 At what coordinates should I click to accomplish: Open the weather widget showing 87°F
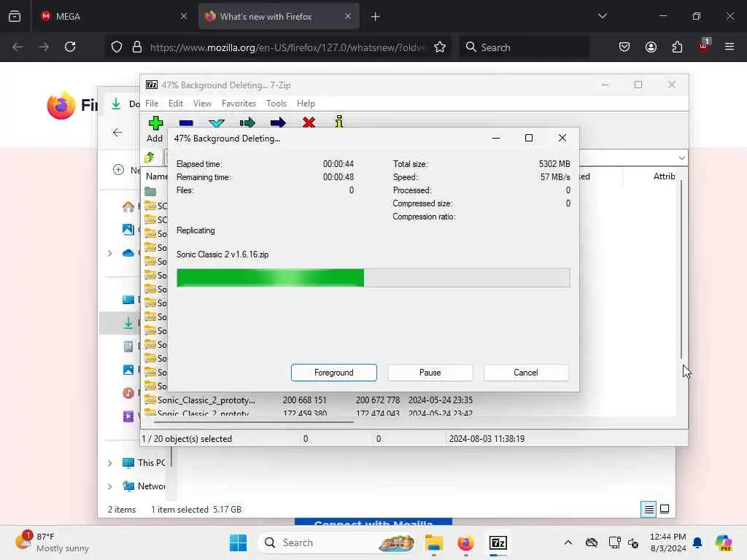pyautogui.click(x=53, y=542)
